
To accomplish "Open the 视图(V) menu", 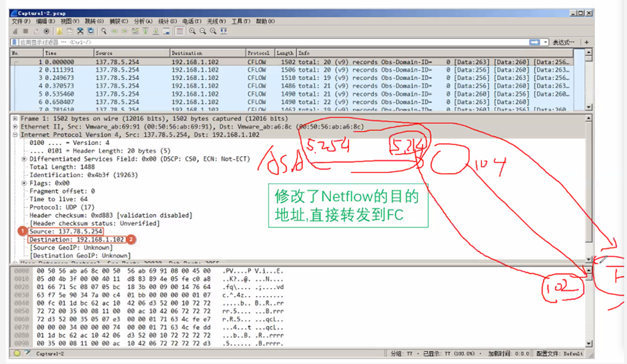I will click(x=70, y=21).
